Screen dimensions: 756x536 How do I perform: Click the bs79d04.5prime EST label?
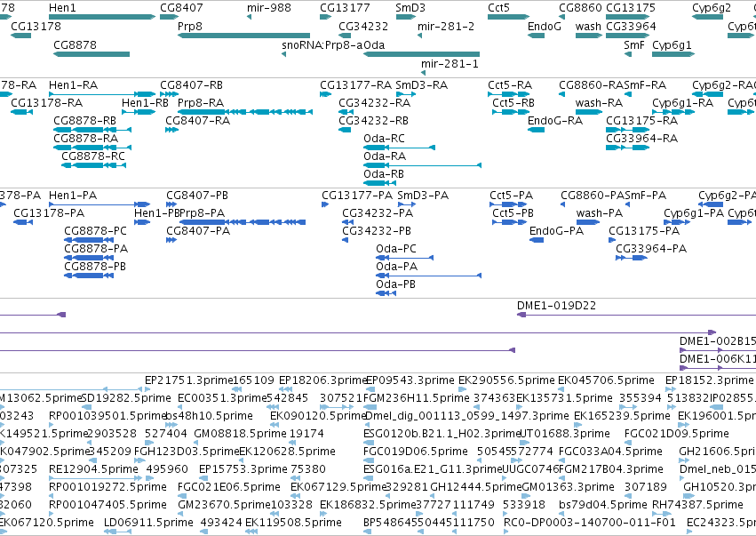[602, 505]
